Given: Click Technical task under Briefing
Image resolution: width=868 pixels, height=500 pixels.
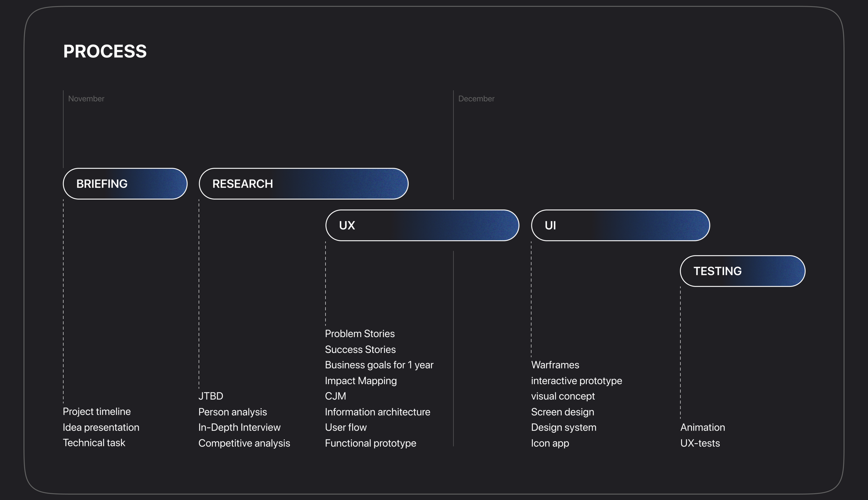Looking at the screenshot, I should [94, 443].
